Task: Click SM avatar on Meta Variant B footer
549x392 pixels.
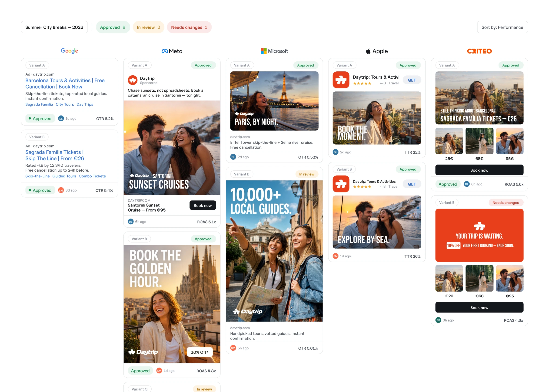Action: click(x=159, y=371)
